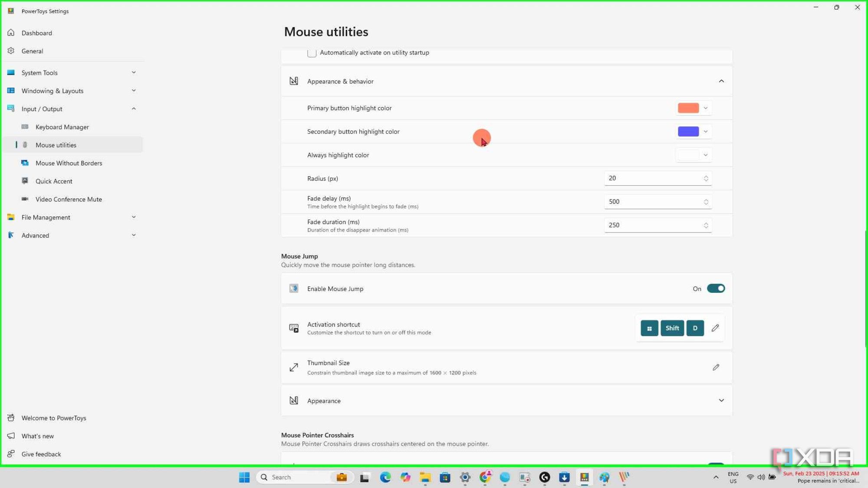Open the Windows Start menu

click(244, 477)
